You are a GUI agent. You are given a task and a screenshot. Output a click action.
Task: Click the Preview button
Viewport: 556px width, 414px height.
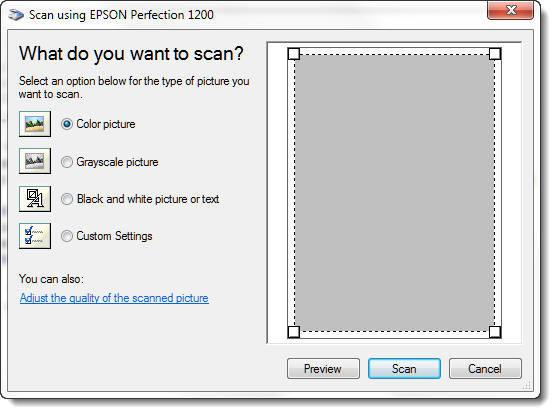[323, 369]
